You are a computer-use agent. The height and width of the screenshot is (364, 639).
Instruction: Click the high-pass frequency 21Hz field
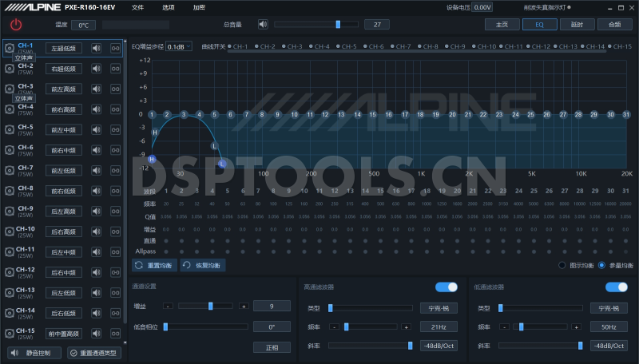click(439, 327)
